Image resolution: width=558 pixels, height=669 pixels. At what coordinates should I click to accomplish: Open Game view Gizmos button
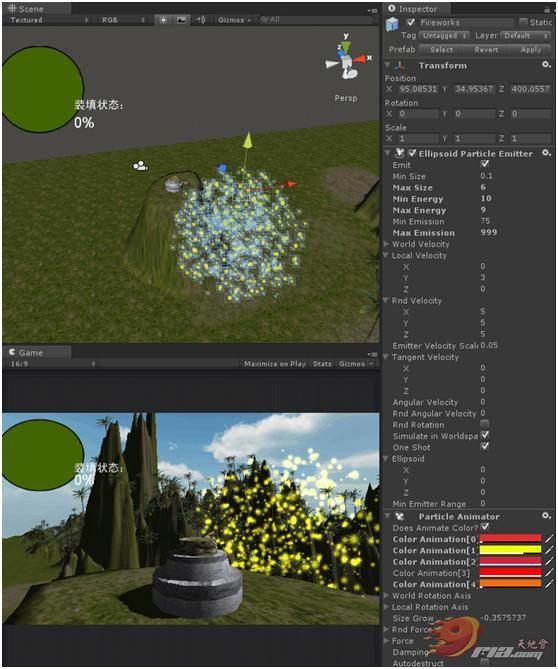[355, 364]
